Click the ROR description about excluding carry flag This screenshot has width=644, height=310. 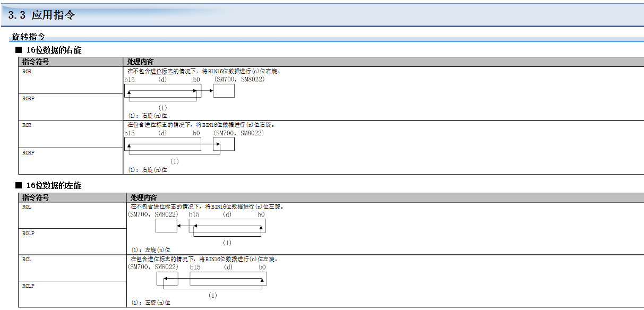point(204,71)
